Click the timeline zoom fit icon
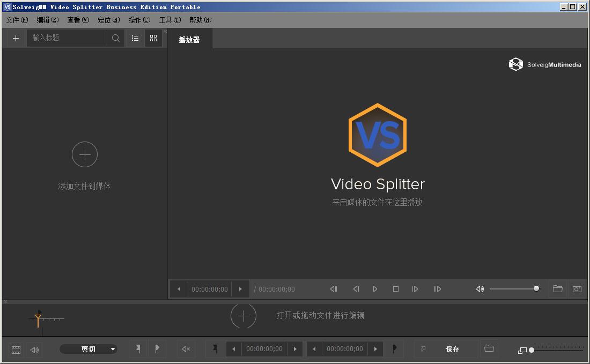The image size is (590, 364). pyautogui.click(x=522, y=351)
